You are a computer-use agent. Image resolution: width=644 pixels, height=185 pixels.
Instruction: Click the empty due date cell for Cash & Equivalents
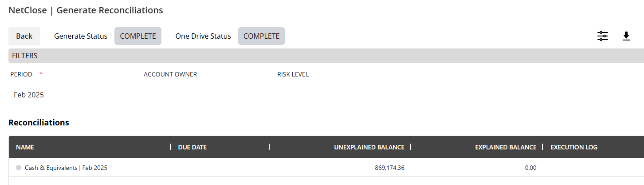pyautogui.click(x=220, y=168)
